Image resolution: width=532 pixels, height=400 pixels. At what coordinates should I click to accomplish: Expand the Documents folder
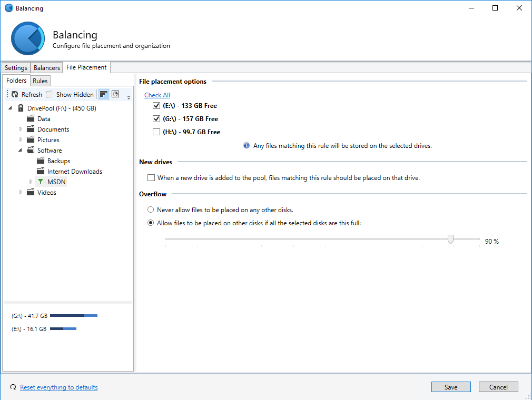[21, 129]
